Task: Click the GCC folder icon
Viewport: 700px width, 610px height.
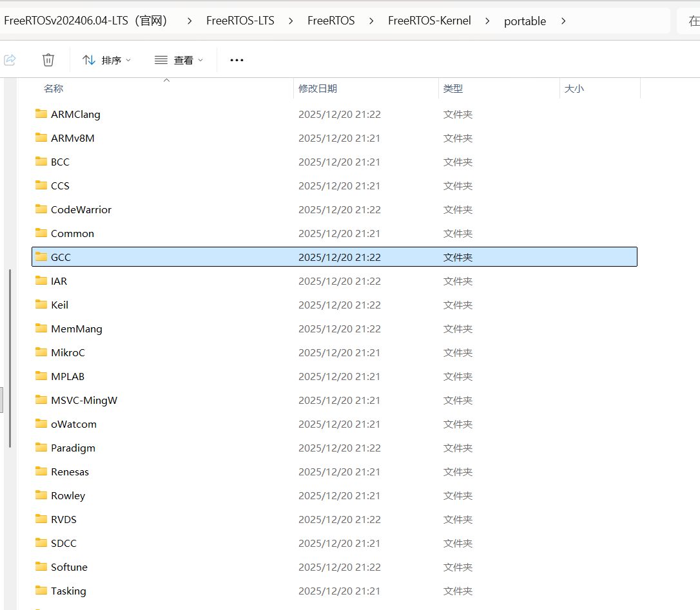Action: pyautogui.click(x=41, y=256)
